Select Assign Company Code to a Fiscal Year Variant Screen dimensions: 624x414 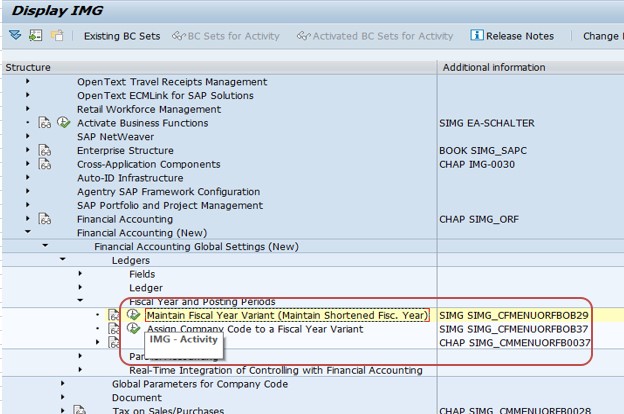[255, 329]
